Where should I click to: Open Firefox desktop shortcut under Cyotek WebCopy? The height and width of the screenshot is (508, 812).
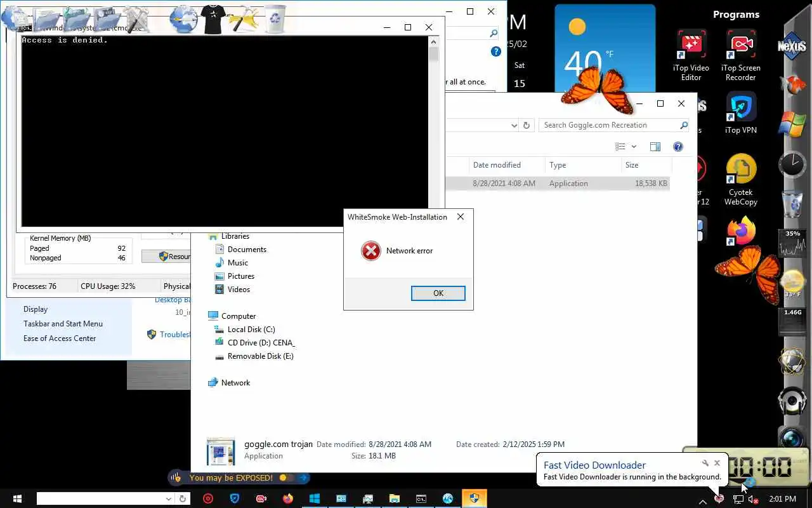click(740, 231)
